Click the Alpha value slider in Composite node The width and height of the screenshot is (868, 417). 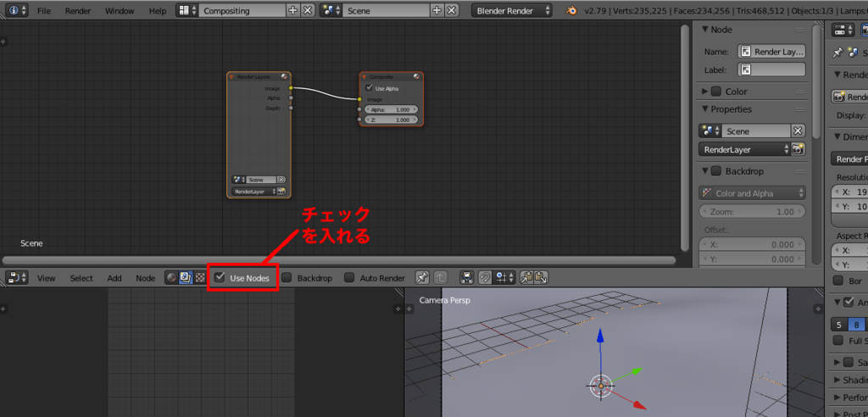(x=392, y=109)
